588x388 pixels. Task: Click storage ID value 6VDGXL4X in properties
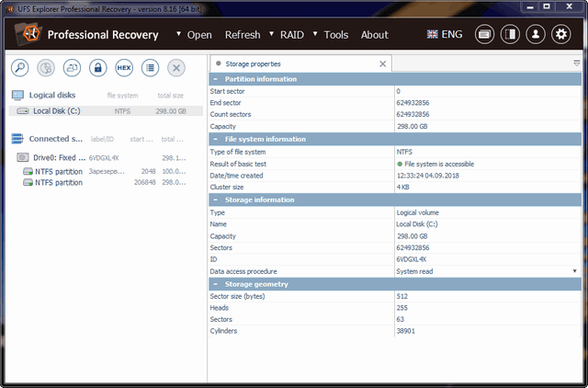pos(412,259)
